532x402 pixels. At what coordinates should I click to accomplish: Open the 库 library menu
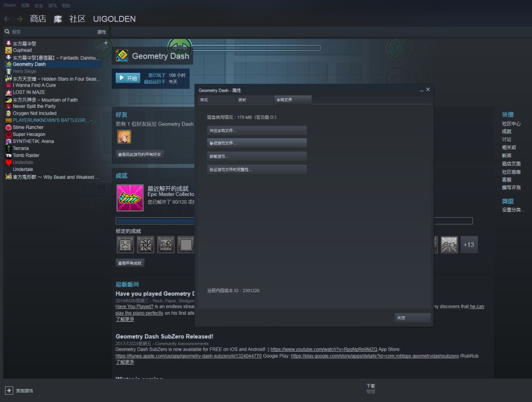tap(58, 19)
